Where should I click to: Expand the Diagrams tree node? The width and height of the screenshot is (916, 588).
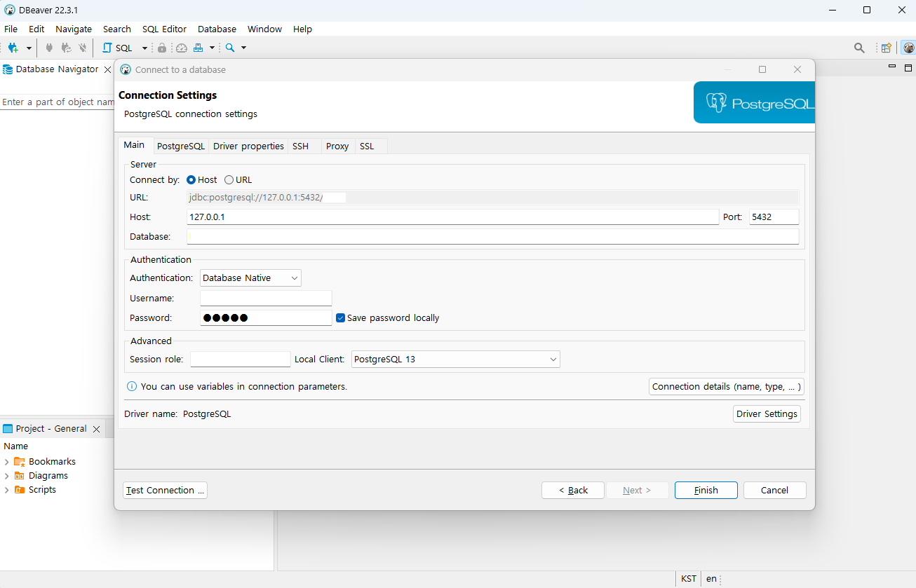click(7, 476)
